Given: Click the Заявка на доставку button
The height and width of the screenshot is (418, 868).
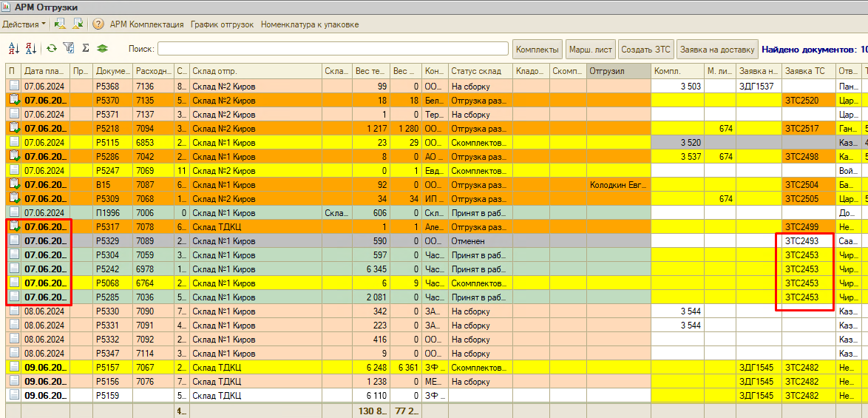Looking at the screenshot, I should coord(717,50).
